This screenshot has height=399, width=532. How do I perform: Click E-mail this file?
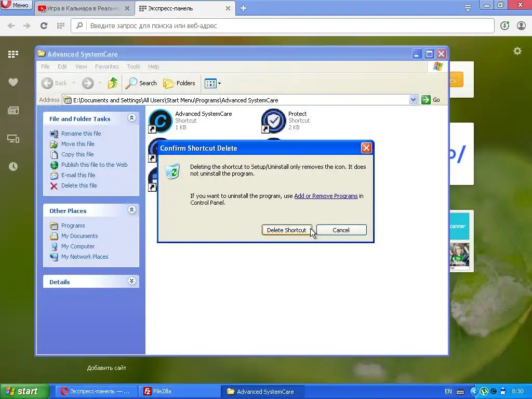coord(78,175)
